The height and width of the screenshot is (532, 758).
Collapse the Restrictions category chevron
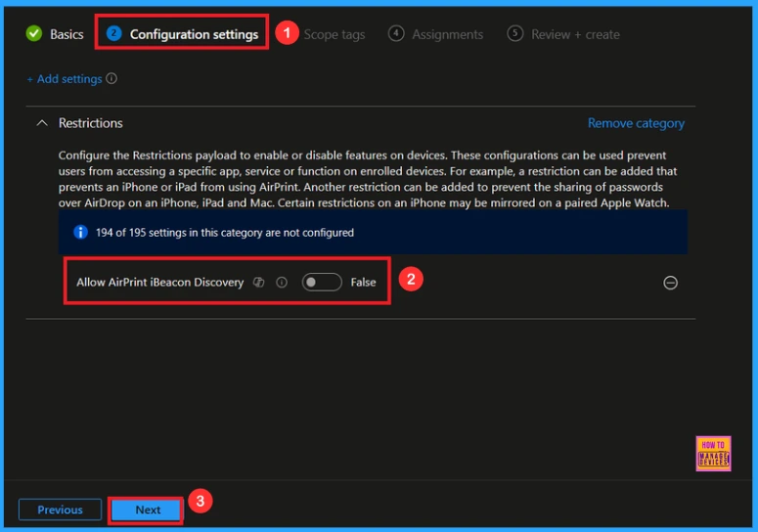41,123
